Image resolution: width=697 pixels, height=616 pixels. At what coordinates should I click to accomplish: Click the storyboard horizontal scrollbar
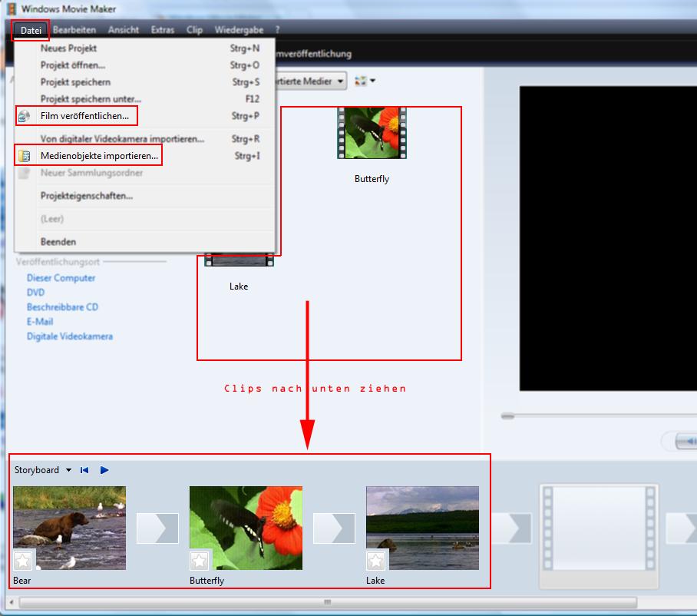coord(328,603)
